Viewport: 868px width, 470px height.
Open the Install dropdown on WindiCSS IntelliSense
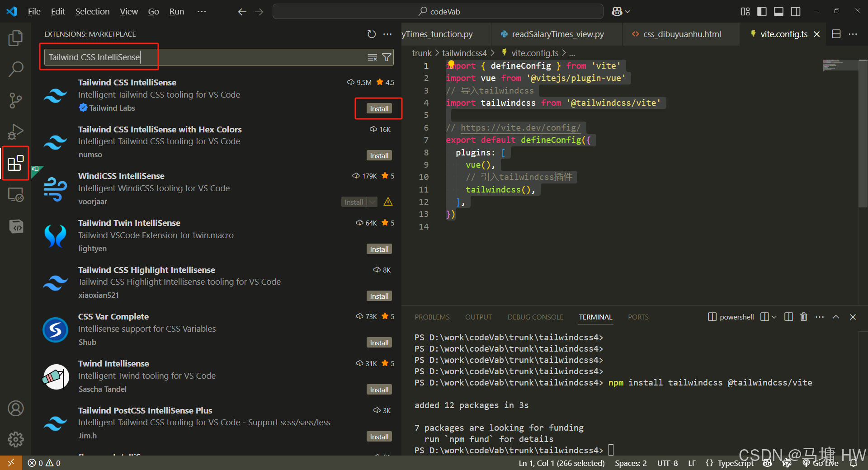pyautogui.click(x=372, y=202)
